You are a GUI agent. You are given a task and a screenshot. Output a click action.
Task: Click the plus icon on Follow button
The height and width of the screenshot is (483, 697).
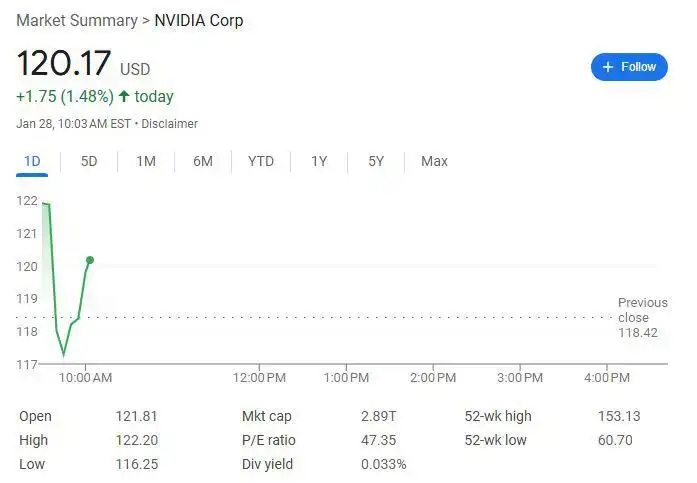608,67
